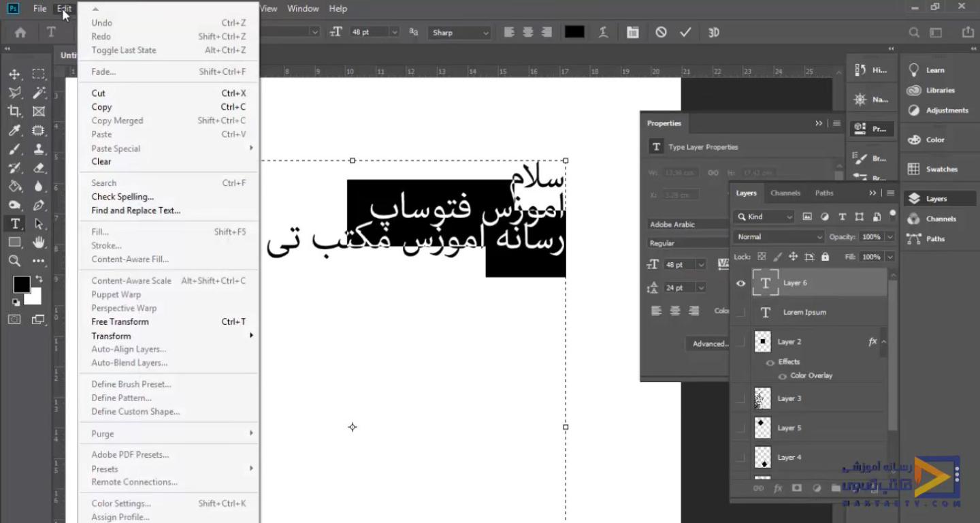Screen dimensions: 980x523
Task: Choose Copy from the Edit menu
Action: coord(169,107)
